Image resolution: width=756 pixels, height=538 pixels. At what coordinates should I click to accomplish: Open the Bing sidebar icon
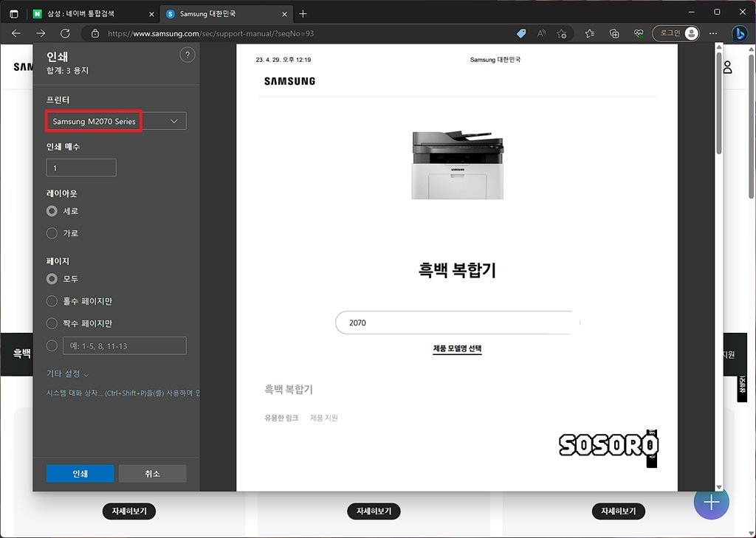(739, 33)
